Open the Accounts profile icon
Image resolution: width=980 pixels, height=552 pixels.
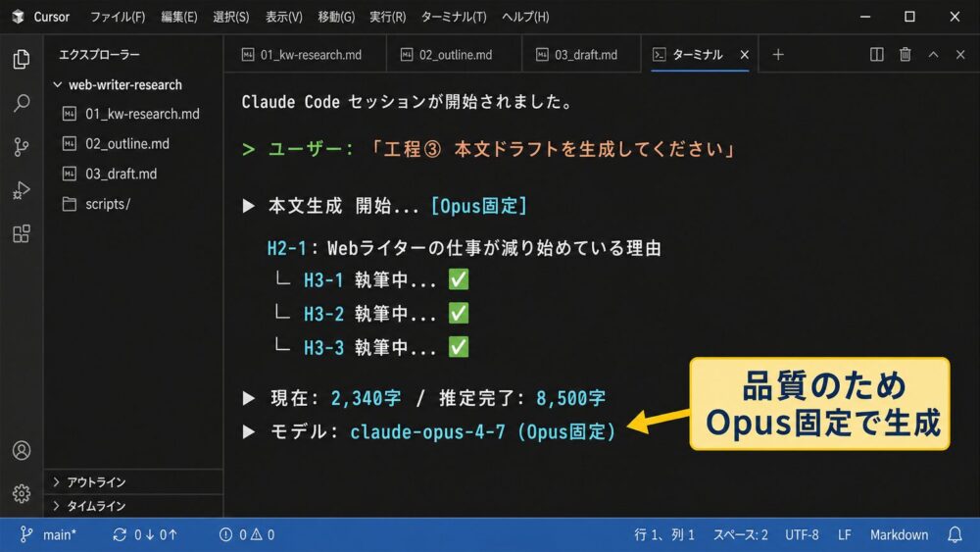(x=22, y=450)
